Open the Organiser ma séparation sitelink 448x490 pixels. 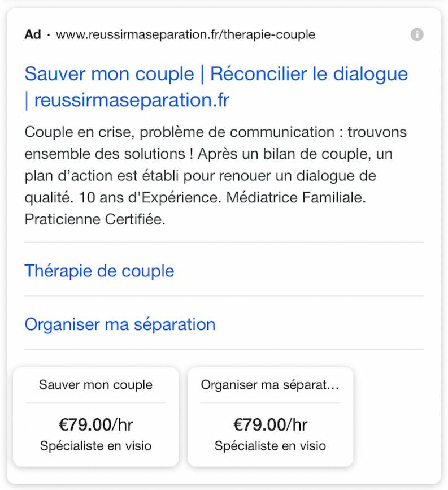click(119, 324)
